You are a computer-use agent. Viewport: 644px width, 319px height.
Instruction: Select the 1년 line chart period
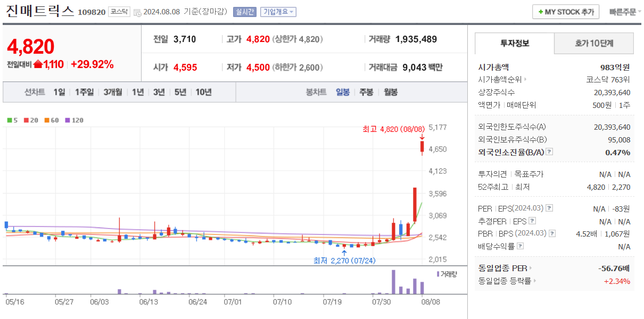pyautogui.click(x=138, y=92)
